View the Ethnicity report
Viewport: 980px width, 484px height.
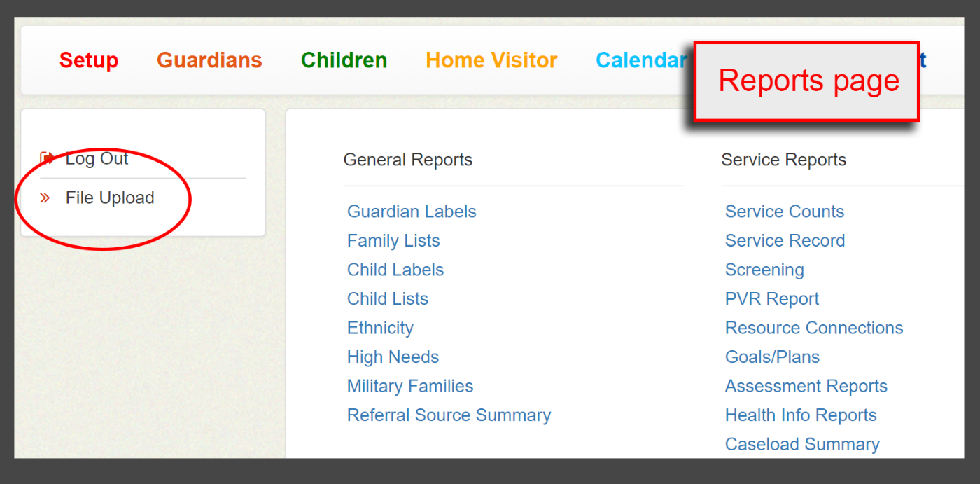tap(380, 328)
